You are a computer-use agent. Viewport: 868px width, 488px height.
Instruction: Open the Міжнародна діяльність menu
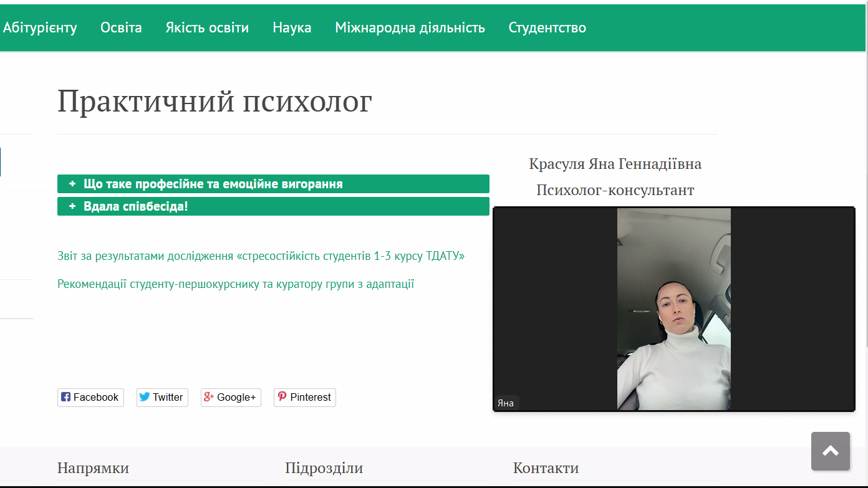410,27
